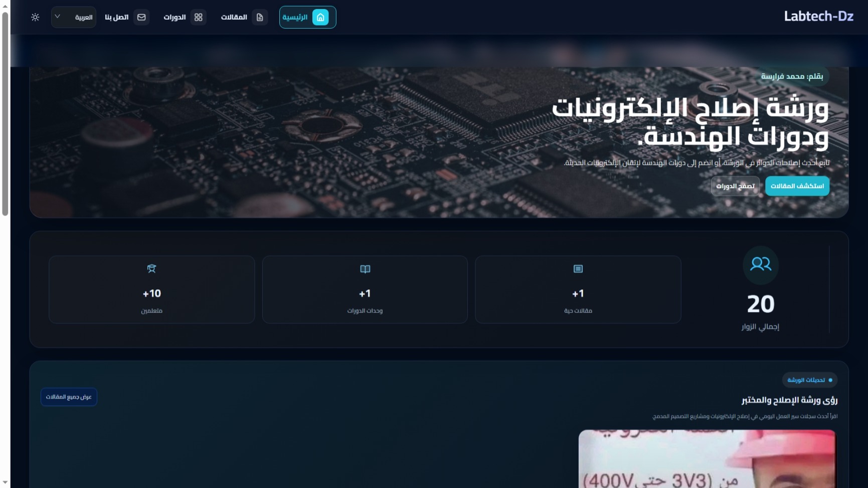Click heading رؤى ورشة الإصلاح والمختبر
Image resolution: width=868 pixels, height=488 pixels.
point(789,400)
